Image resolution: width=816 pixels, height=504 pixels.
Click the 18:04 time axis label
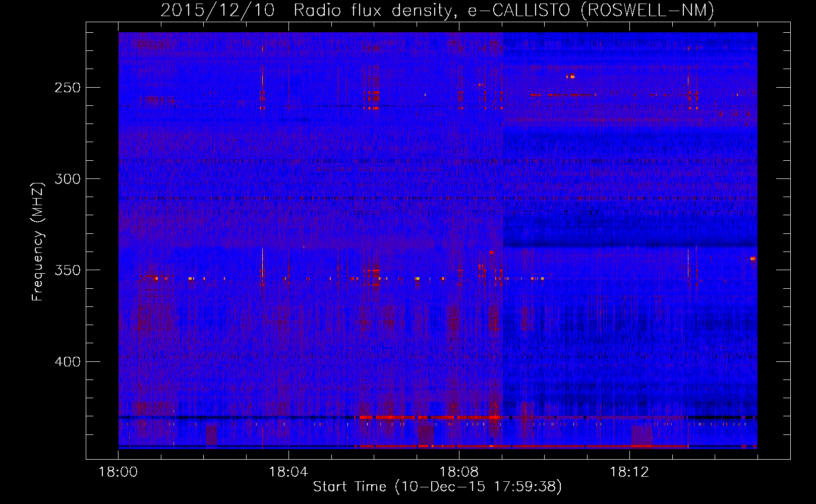288,472
